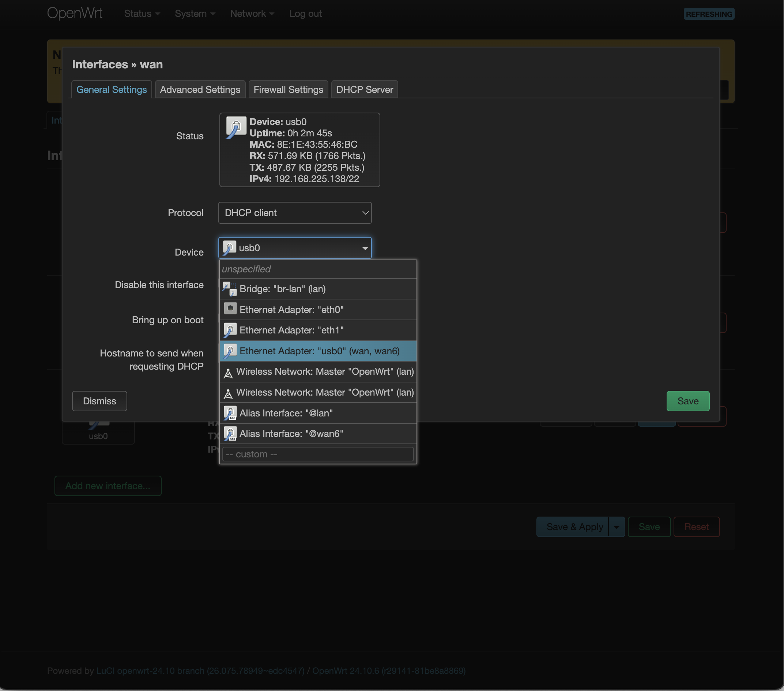Screen dimensions: 784x691
Task: Click Add new interface button
Action: (108, 486)
